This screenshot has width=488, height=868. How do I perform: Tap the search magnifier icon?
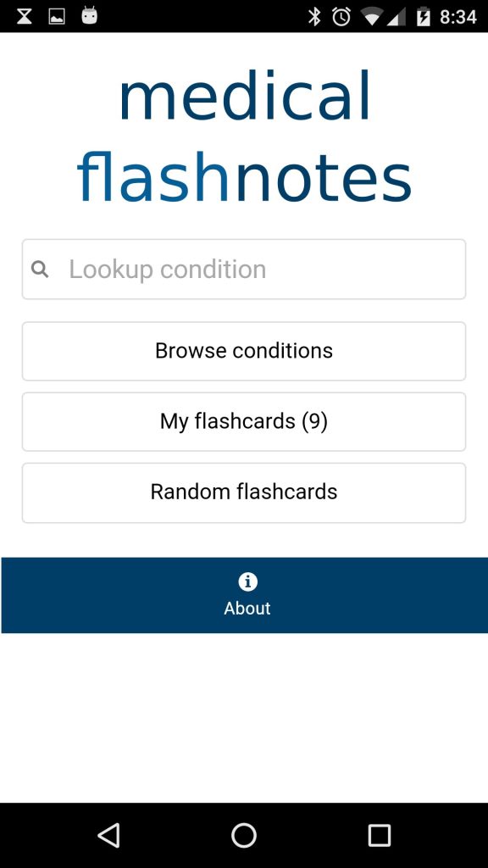tap(39, 270)
